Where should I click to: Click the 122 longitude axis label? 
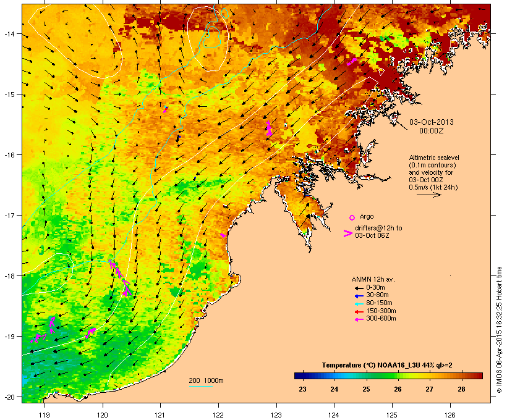point(218,415)
